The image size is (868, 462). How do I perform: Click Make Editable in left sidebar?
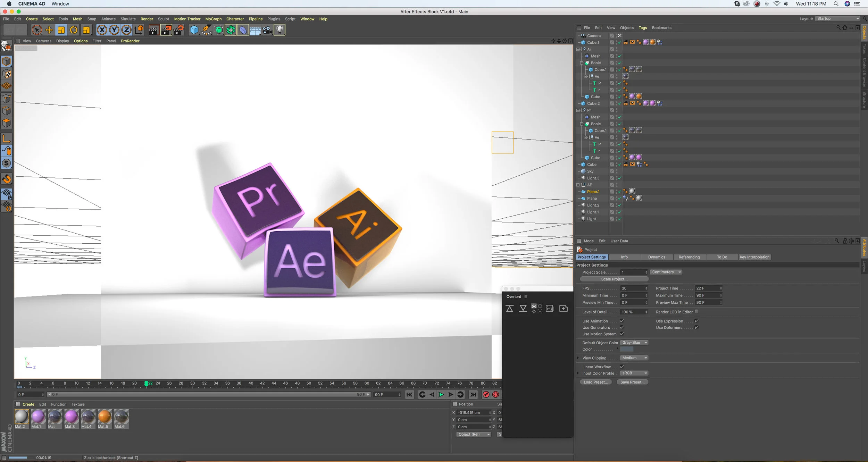(7, 46)
